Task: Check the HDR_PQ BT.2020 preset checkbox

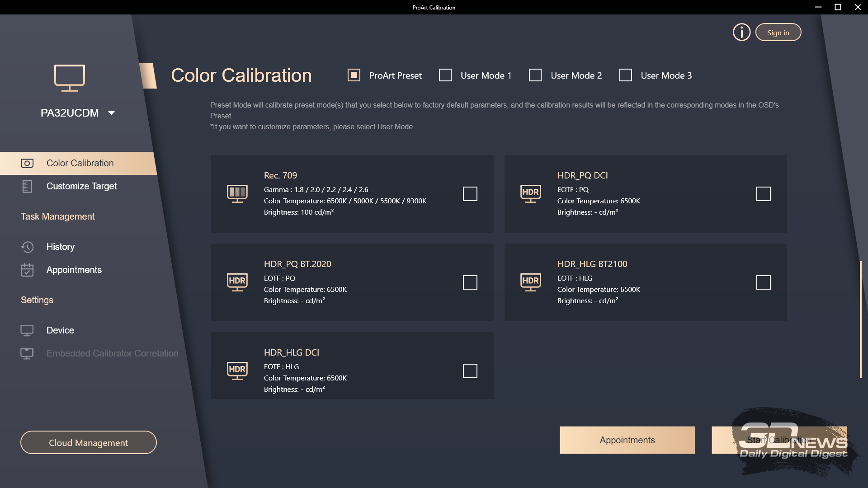Action: [470, 282]
